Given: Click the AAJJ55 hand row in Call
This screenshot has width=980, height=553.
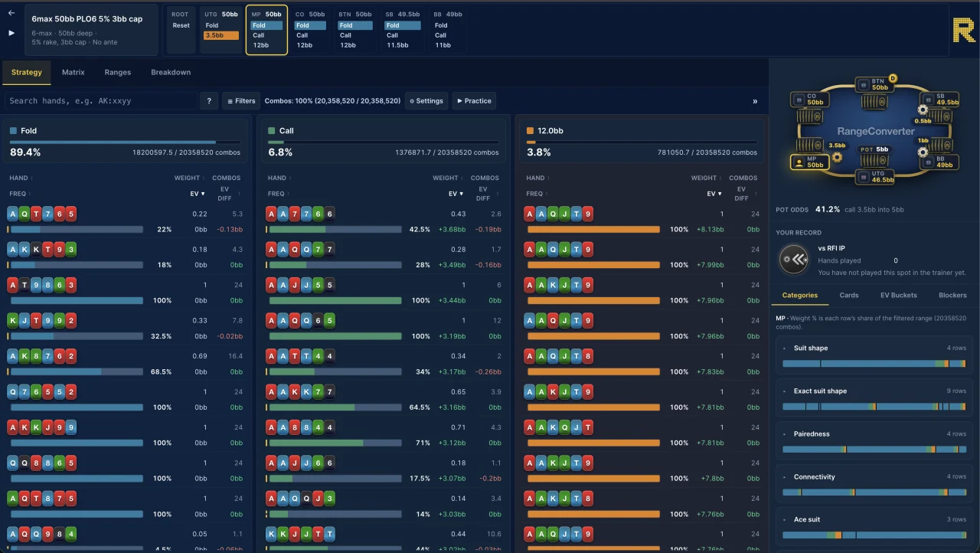Looking at the screenshot, I should (384, 293).
